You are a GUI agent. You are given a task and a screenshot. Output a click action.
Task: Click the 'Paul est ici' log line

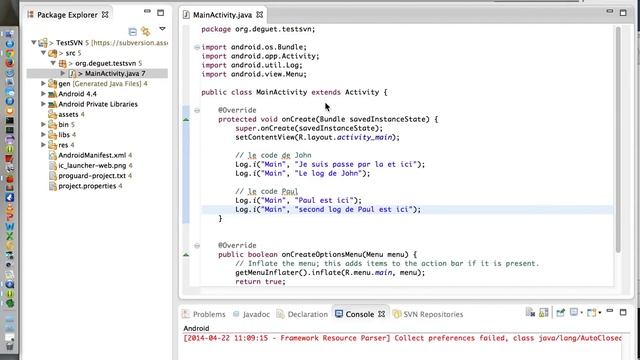click(x=298, y=200)
